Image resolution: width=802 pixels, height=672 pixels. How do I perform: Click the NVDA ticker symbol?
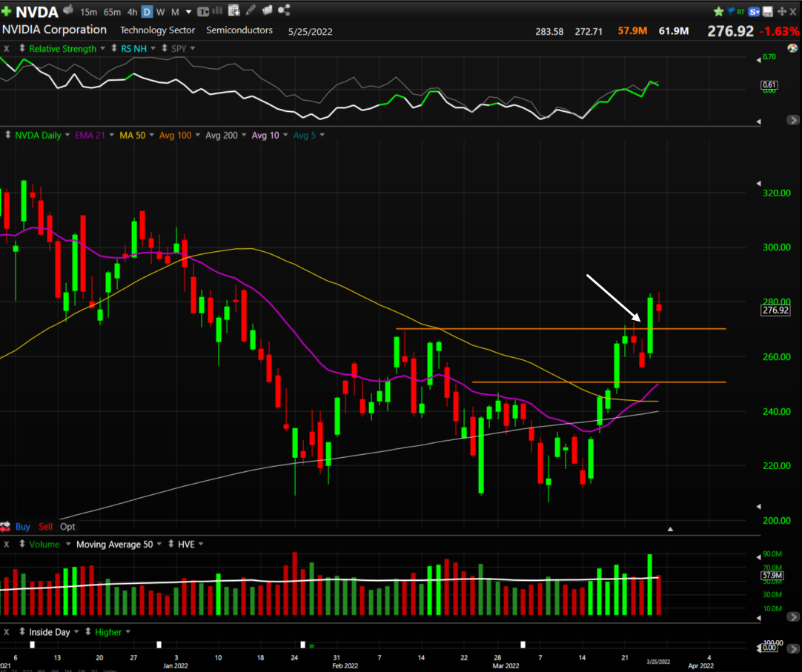coord(37,11)
